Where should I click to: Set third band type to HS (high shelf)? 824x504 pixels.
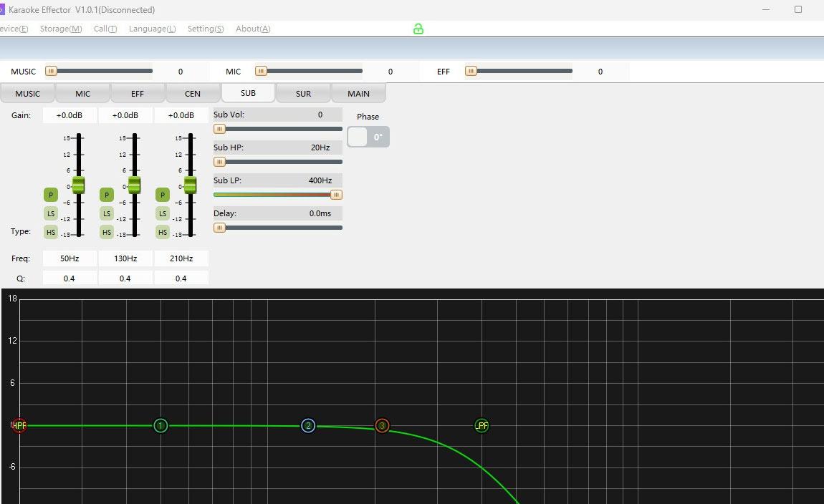pyautogui.click(x=163, y=232)
